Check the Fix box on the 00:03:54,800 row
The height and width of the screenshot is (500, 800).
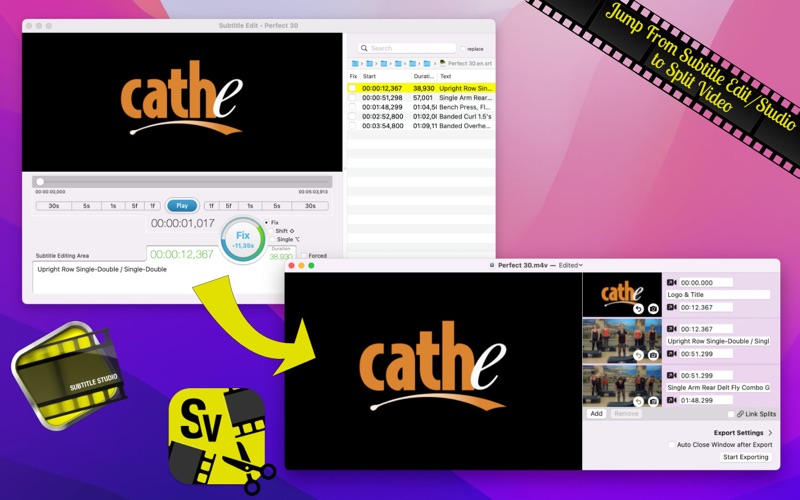point(352,126)
